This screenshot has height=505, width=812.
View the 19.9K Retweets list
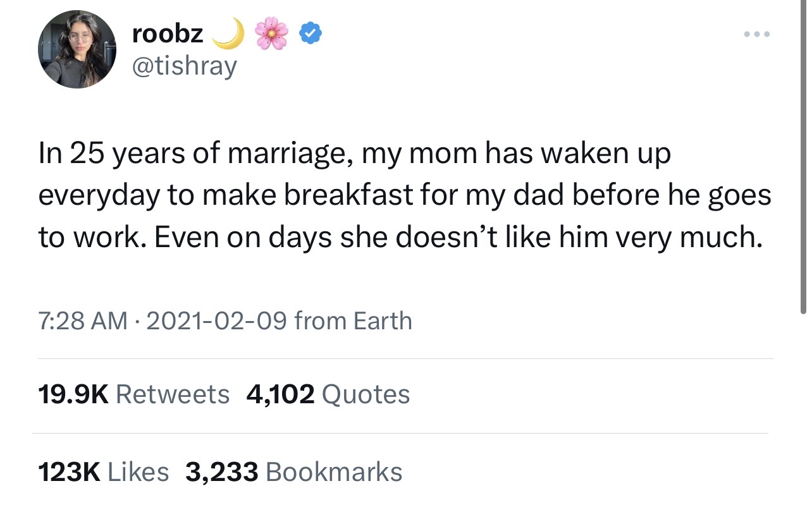tap(134, 394)
